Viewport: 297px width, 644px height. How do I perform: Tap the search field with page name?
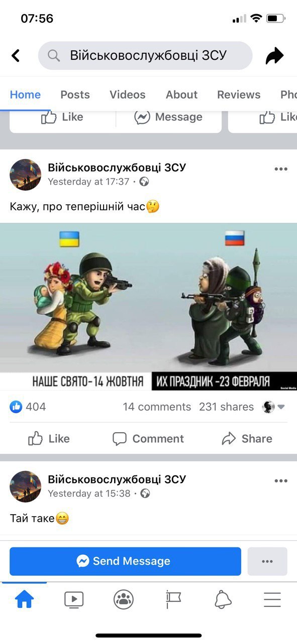[x=145, y=55]
